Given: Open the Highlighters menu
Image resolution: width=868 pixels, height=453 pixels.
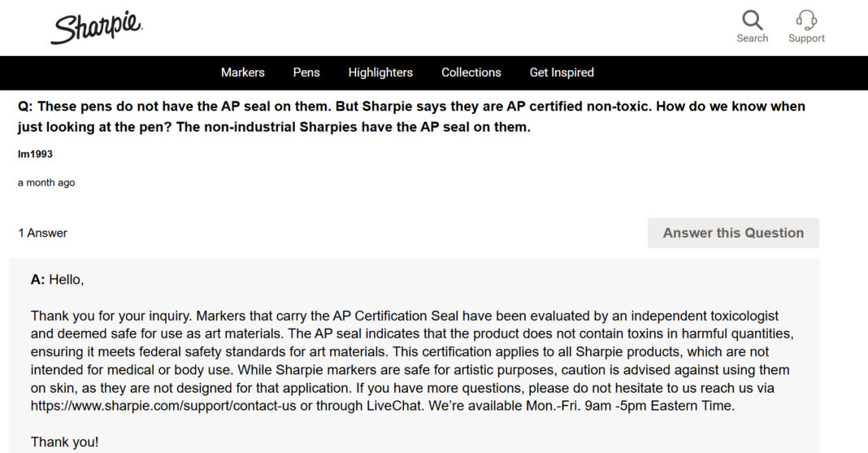Looking at the screenshot, I should (380, 72).
